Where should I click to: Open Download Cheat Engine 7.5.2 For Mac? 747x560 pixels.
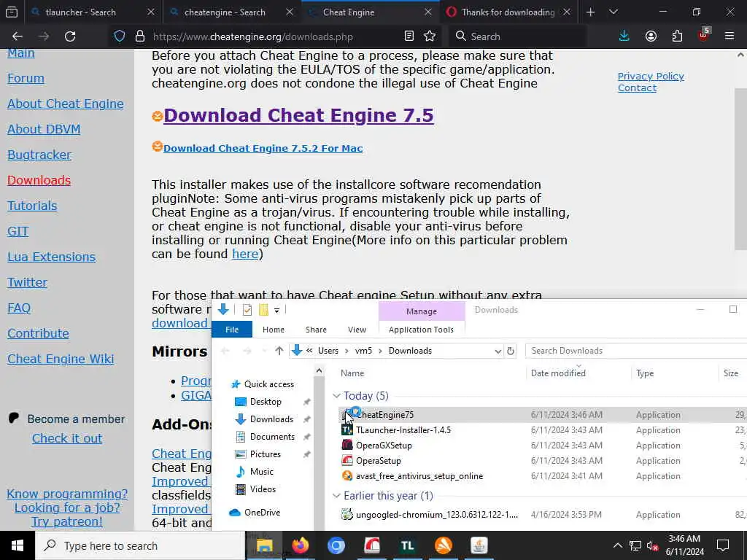tap(263, 148)
